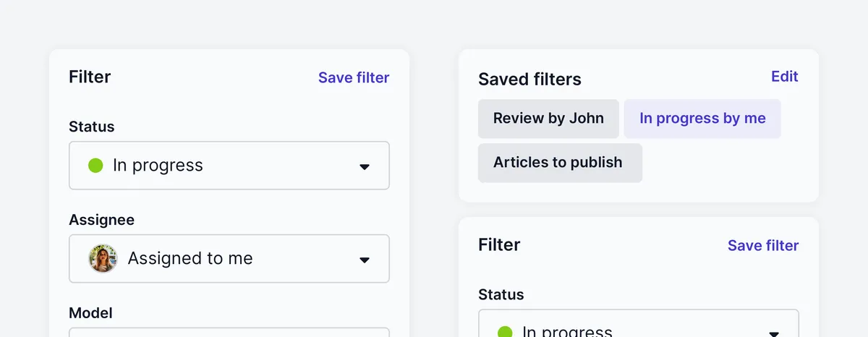Click 'Save filter' in the right Filter panel

763,245
